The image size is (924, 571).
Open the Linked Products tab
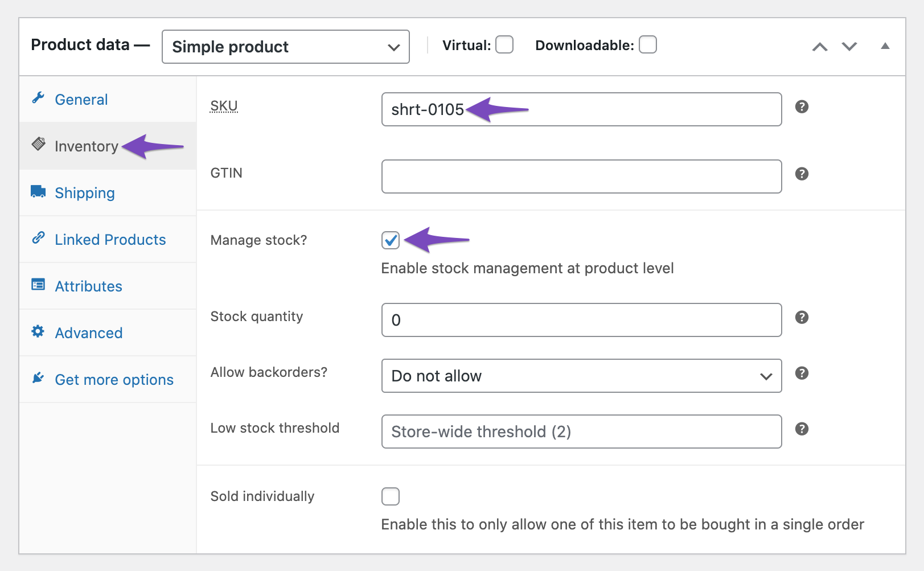click(x=108, y=240)
